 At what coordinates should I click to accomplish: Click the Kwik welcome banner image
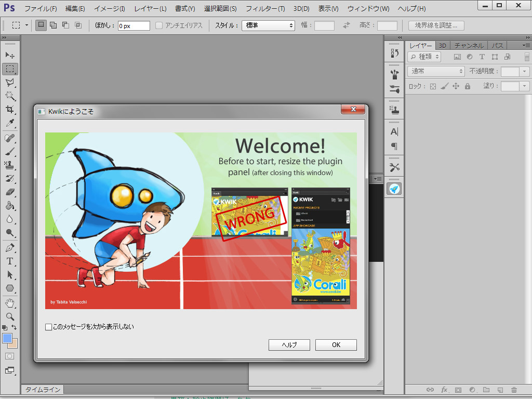click(x=201, y=220)
